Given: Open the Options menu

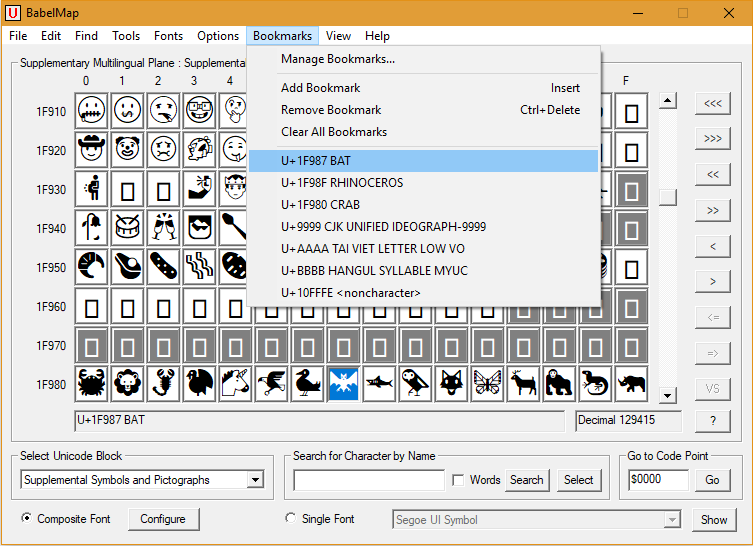Looking at the screenshot, I should (218, 36).
